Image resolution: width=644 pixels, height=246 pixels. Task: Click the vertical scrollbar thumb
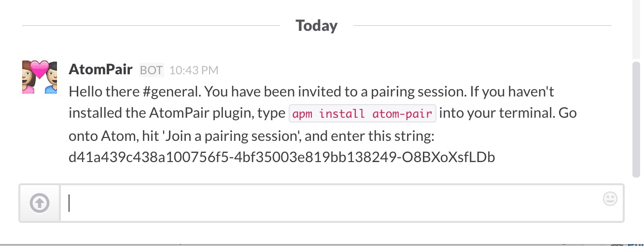pyautogui.click(x=637, y=120)
